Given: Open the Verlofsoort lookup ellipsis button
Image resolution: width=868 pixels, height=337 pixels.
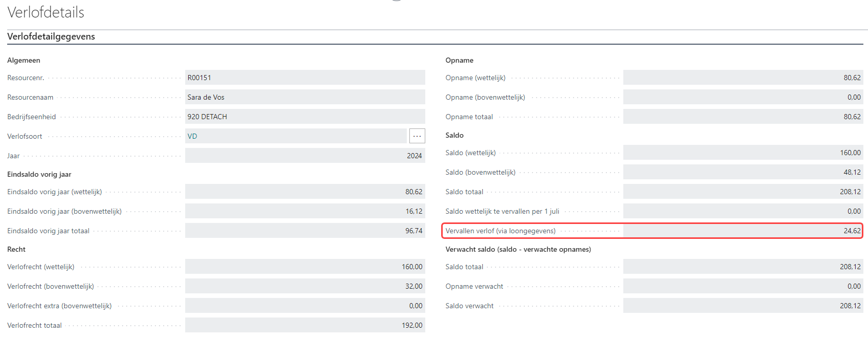Looking at the screenshot, I should pos(417,136).
